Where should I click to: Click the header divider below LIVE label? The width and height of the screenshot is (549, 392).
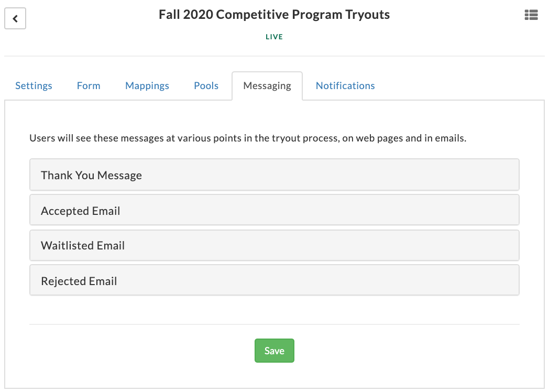(x=274, y=56)
